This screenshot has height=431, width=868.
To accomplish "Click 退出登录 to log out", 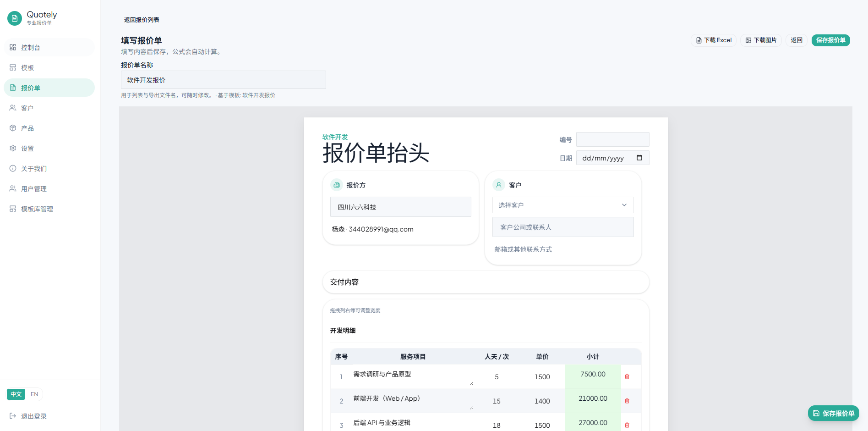I will (x=28, y=416).
